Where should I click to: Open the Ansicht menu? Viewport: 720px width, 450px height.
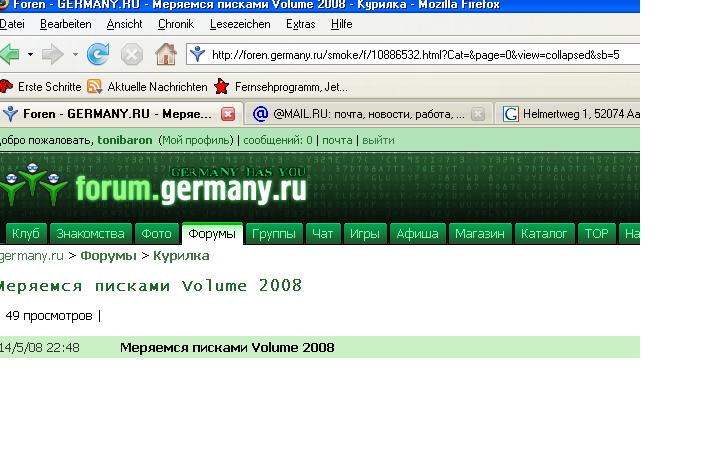124,24
